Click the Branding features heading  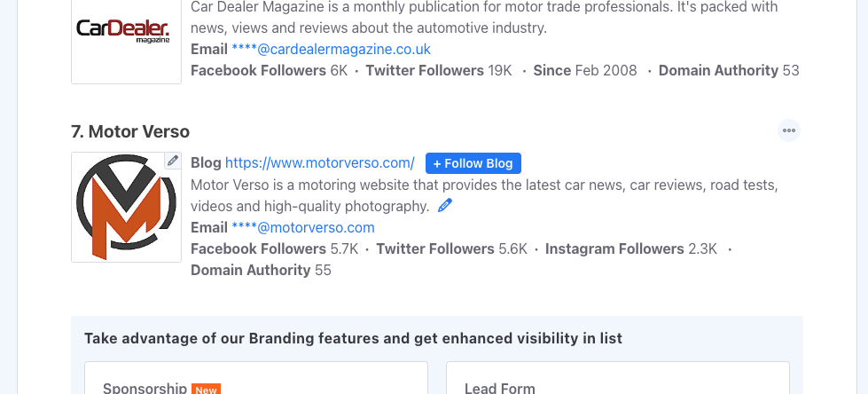click(353, 339)
